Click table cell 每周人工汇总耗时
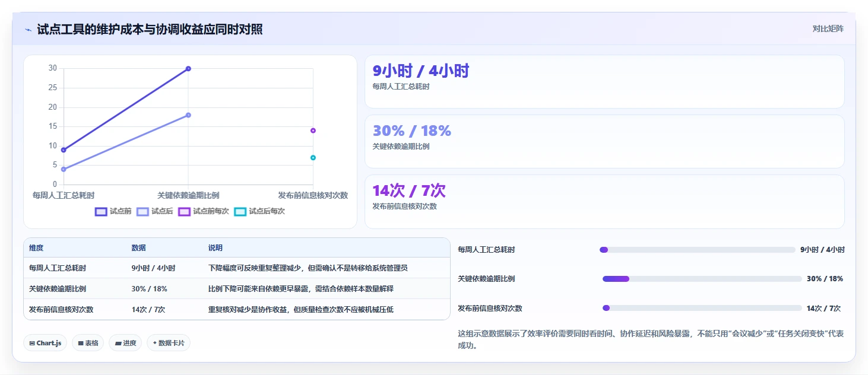 click(x=58, y=268)
